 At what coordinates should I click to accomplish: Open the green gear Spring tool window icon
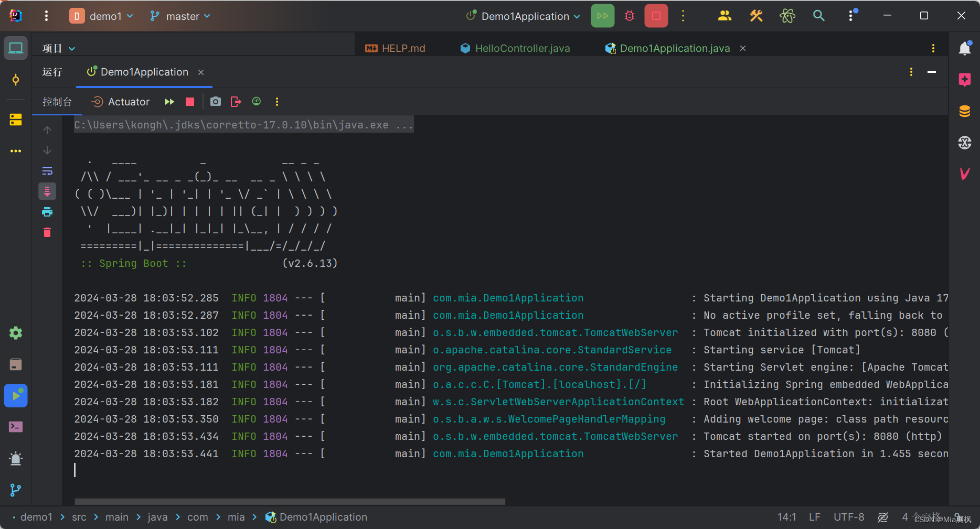pos(16,333)
